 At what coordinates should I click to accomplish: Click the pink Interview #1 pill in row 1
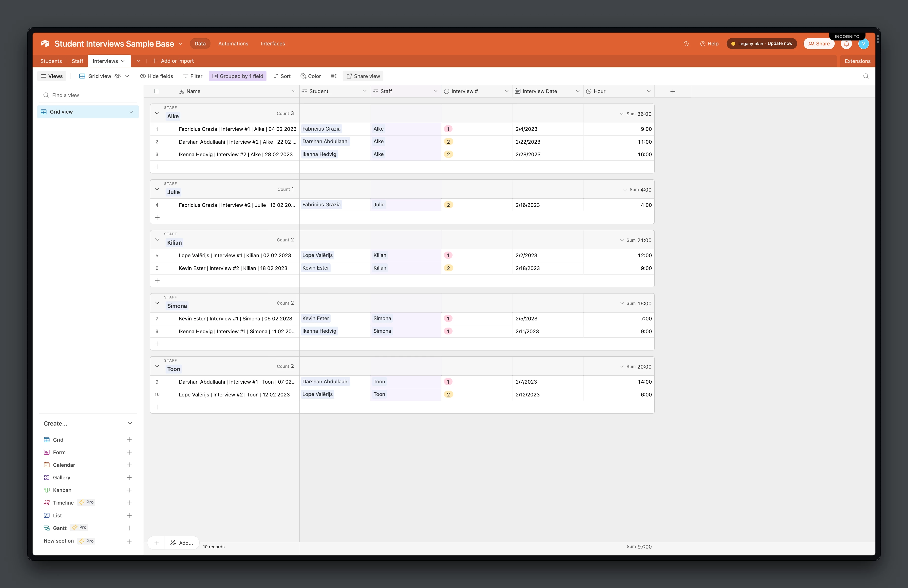click(448, 129)
